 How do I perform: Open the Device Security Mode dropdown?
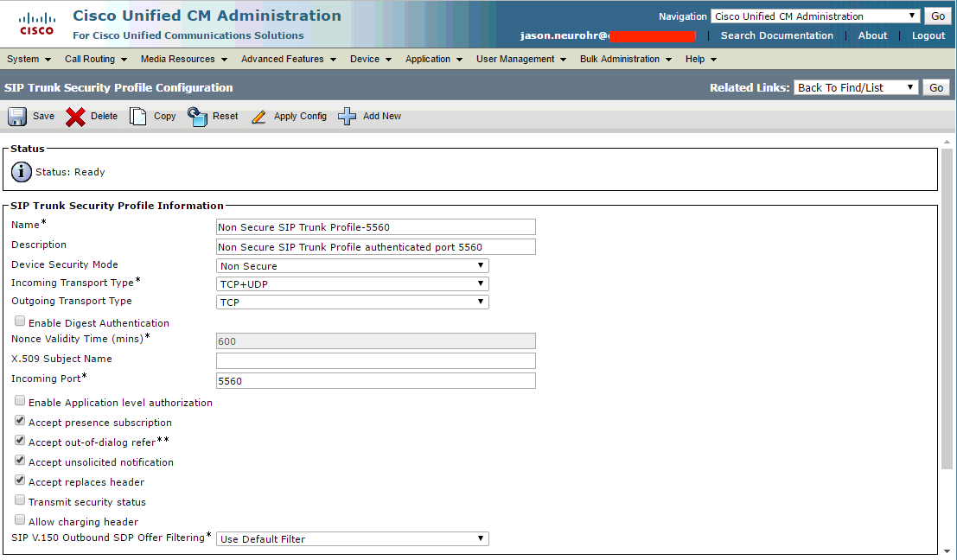pyautogui.click(x=352, y=266)
